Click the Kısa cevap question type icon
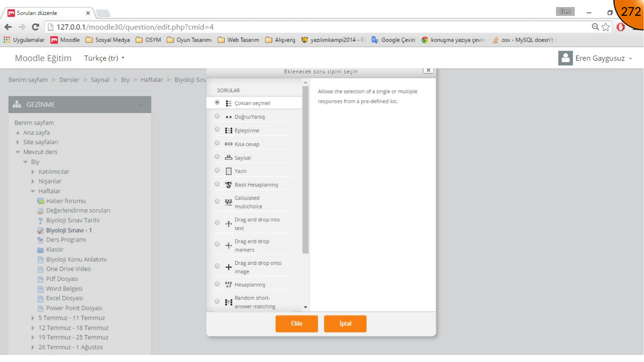 coord(229,144)
